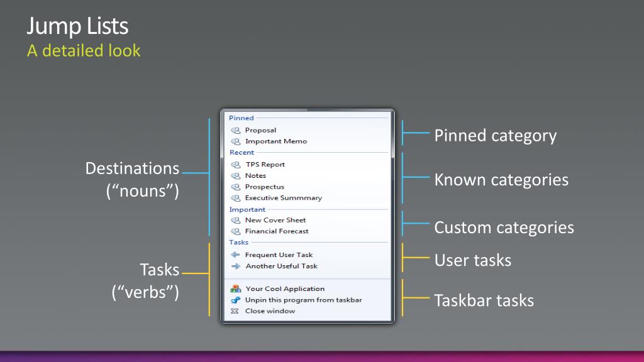Click the Custom categories label

[504, 228]
